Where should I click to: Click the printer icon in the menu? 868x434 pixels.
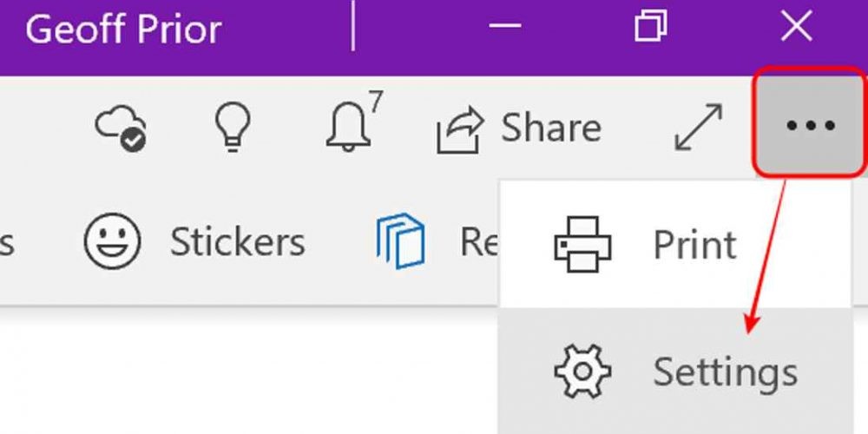tap(582, 244)
